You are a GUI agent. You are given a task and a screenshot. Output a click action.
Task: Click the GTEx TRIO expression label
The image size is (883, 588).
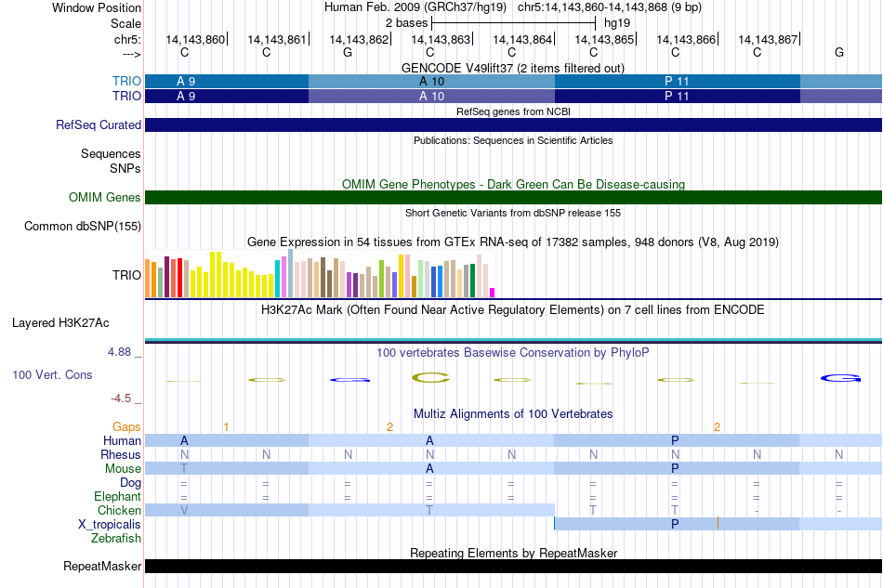[x=126, y=275]
